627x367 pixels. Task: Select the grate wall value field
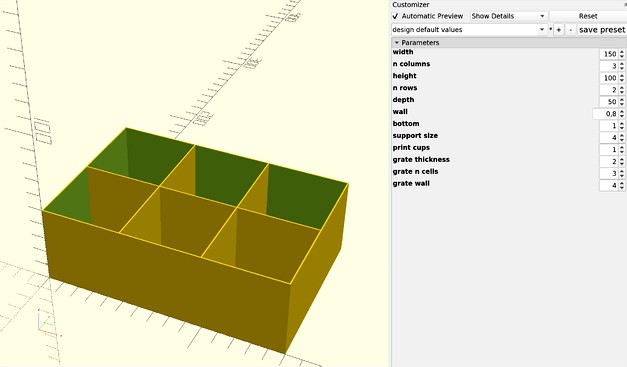[x=608, y=185]
